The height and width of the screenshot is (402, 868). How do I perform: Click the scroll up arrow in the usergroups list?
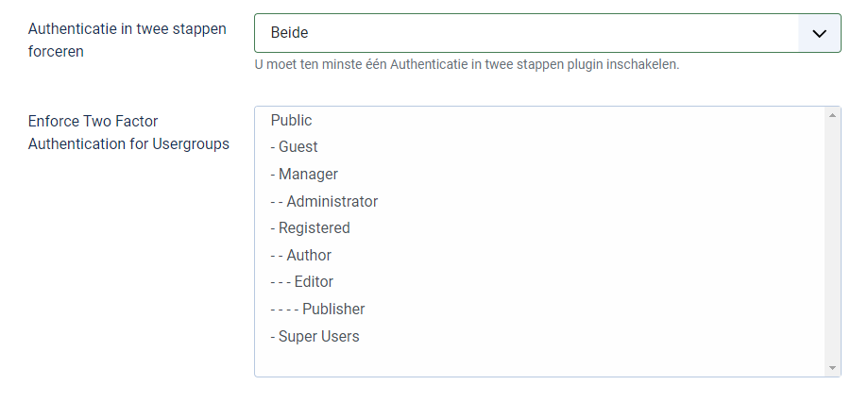832,115
